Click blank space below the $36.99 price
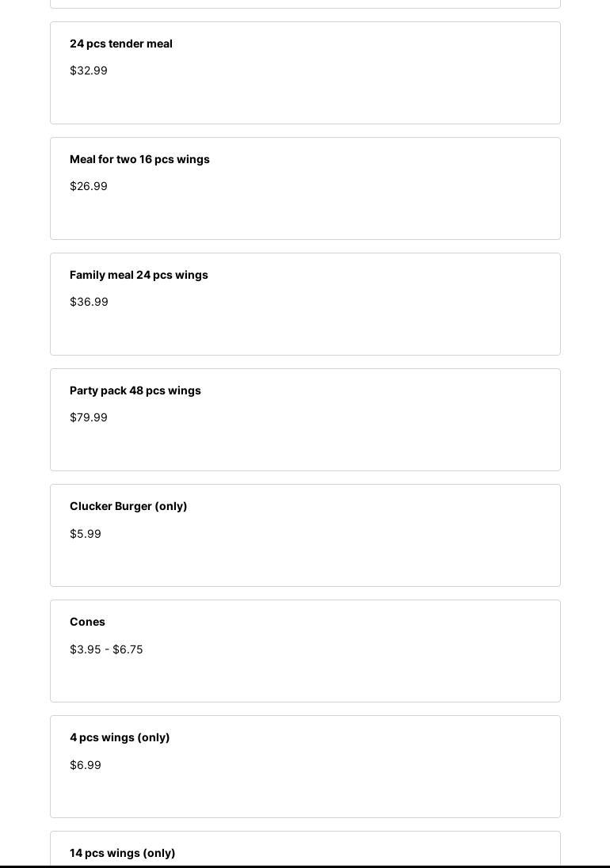This screenshot has height=868, width=610. pyautogui.click(x=305, y=332)
